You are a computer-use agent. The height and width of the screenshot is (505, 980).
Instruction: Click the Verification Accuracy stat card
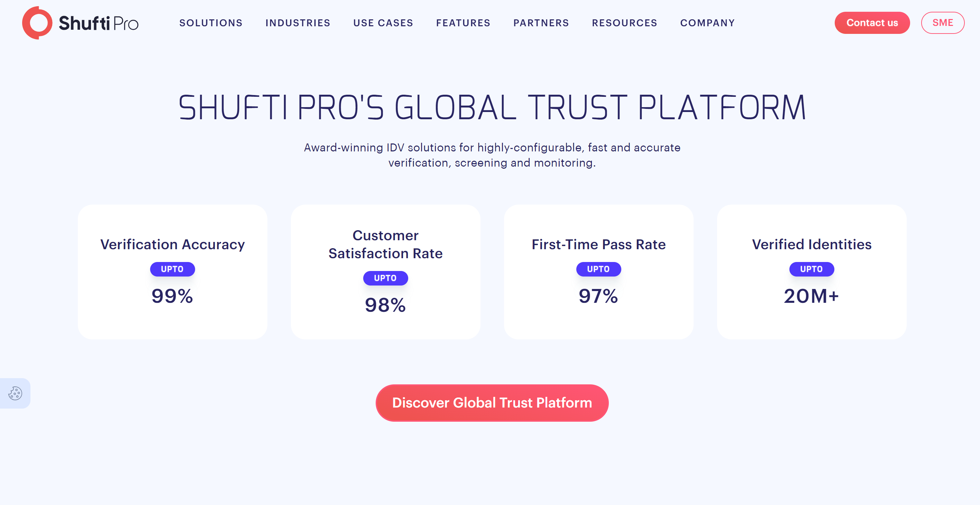pos(172,271)
